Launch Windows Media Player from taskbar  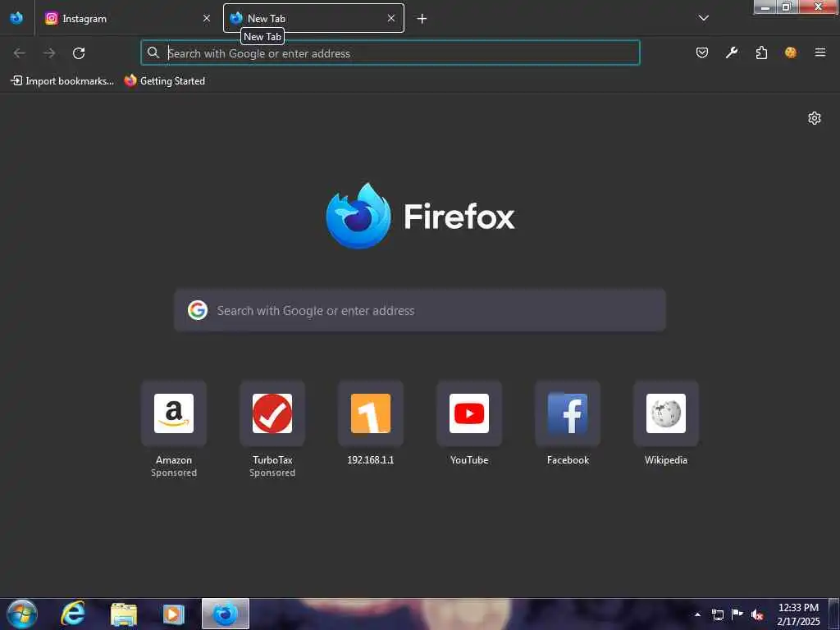point(173,614)
